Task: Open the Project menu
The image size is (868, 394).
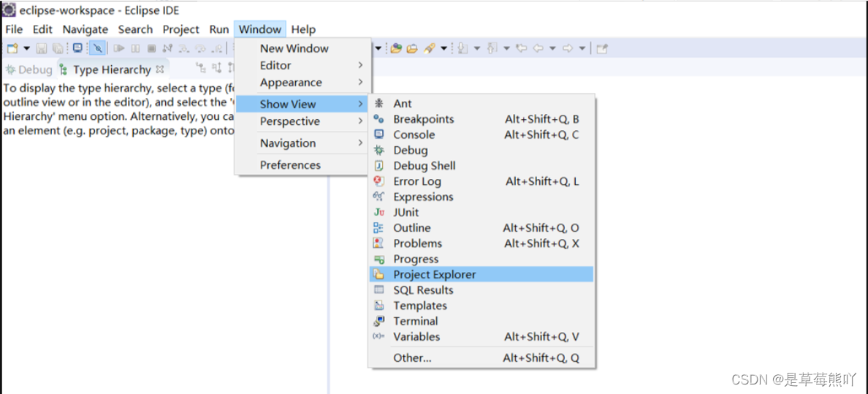Action: [181, 29]
